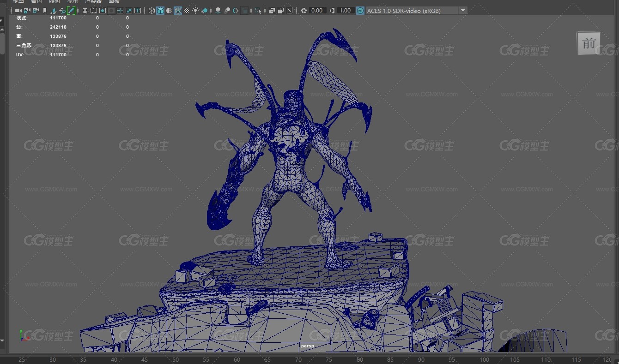The image size is (619, 364).
Task: Click the Exposure aperture icon
Action: 304,11
